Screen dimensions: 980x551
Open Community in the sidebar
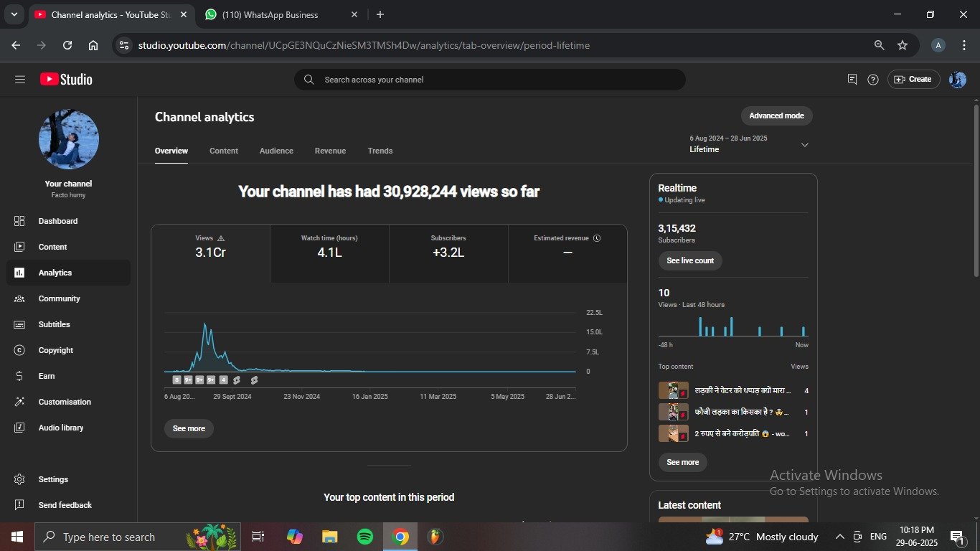(69, 298)
